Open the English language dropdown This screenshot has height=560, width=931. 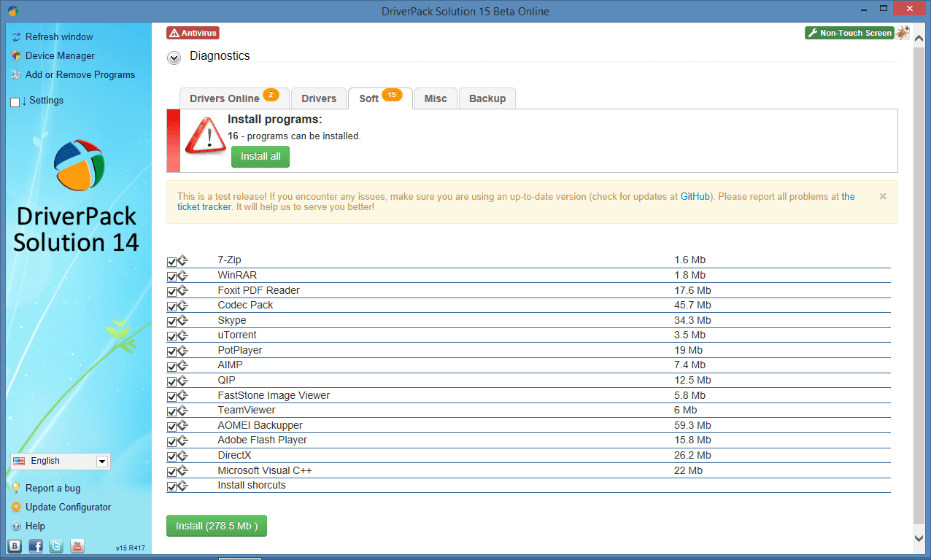click(61, 461)
